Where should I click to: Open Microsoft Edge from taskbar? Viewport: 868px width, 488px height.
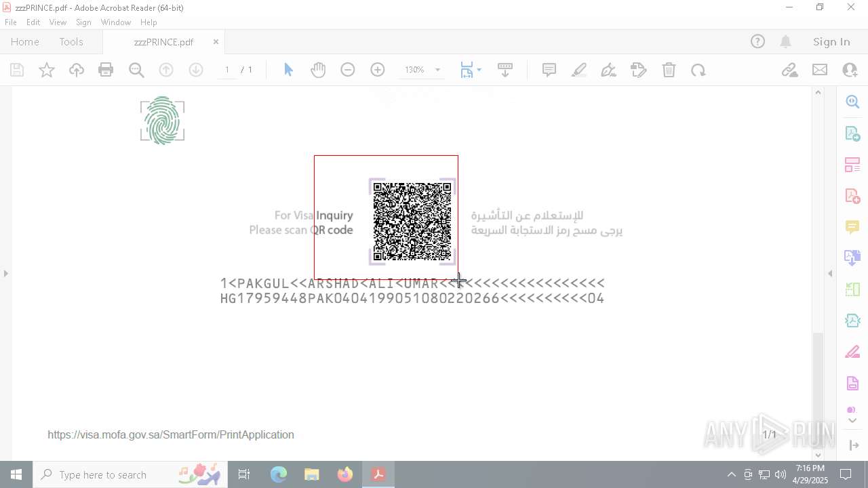click(x=279, y=474)
